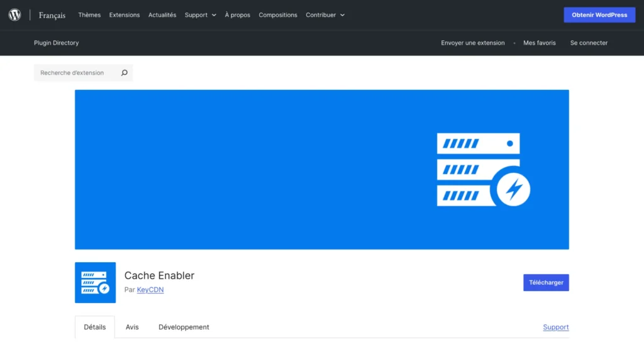644x352 pixels.
Task: Open the Compositions menu item
Action: pyautogui.click(x=278, y=14)
